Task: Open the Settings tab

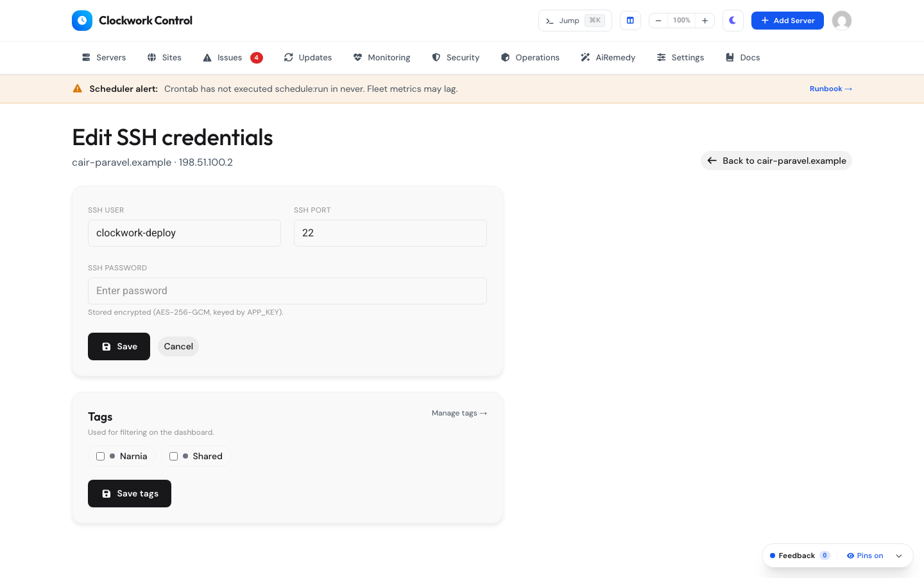Action: pos(680,58)
